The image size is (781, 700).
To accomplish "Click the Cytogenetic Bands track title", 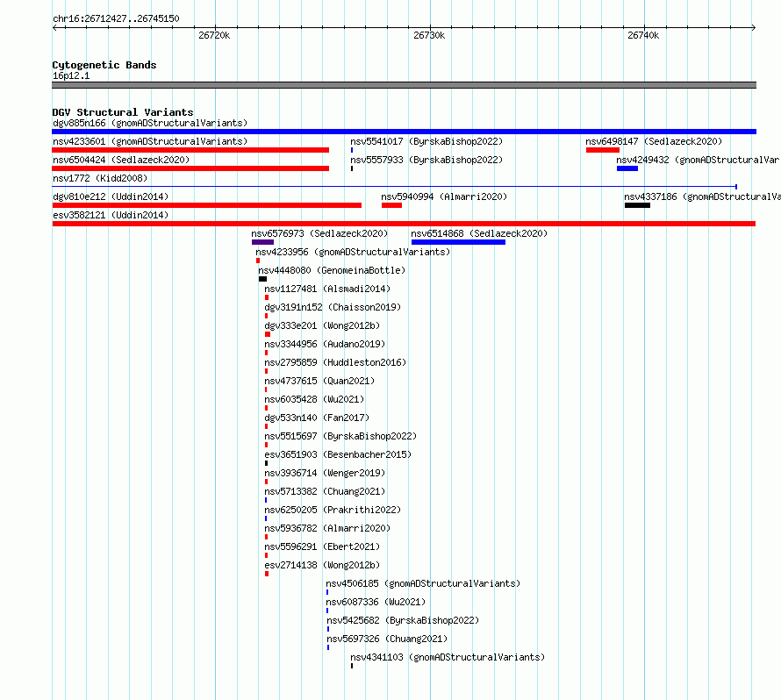I will click(104, 65).
